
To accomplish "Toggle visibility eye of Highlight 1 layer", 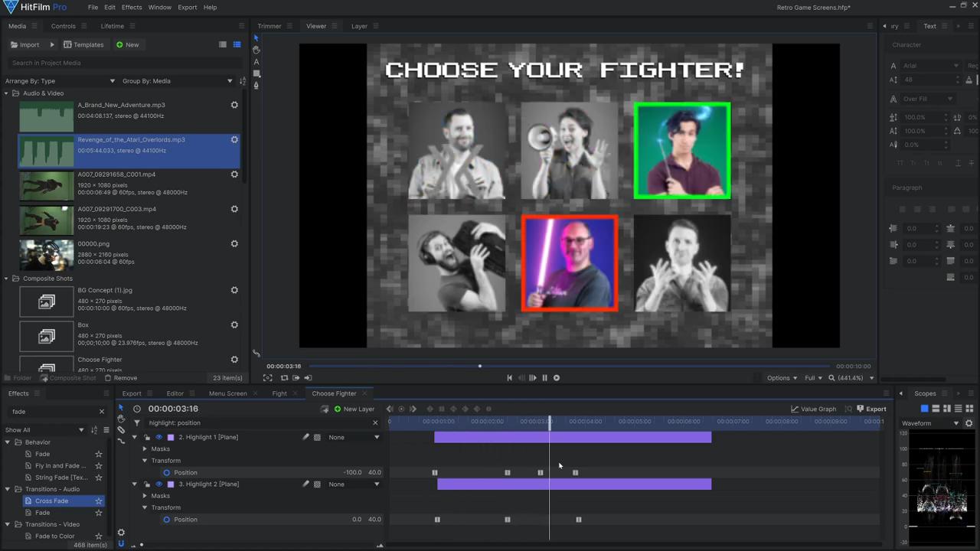I will [159, 437].
